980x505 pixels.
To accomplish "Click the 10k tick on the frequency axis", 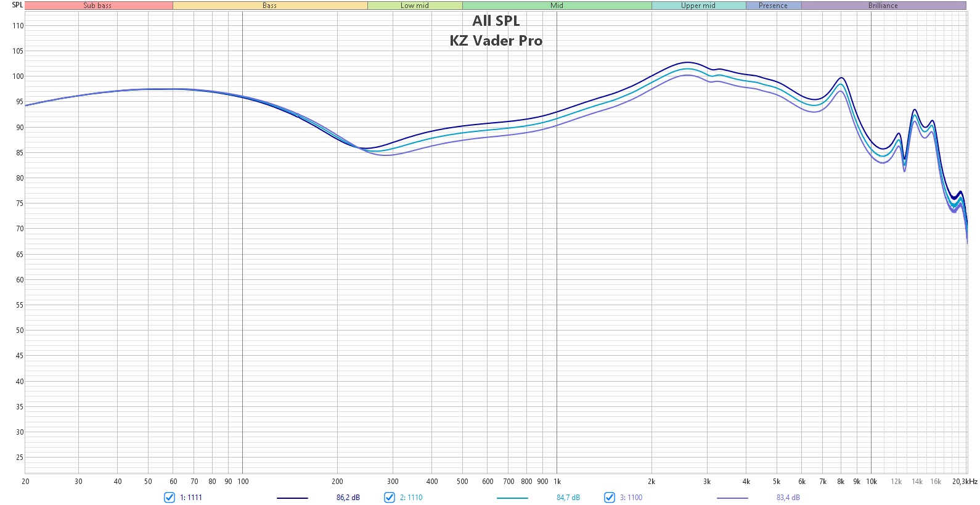I will tap(872, 482).
